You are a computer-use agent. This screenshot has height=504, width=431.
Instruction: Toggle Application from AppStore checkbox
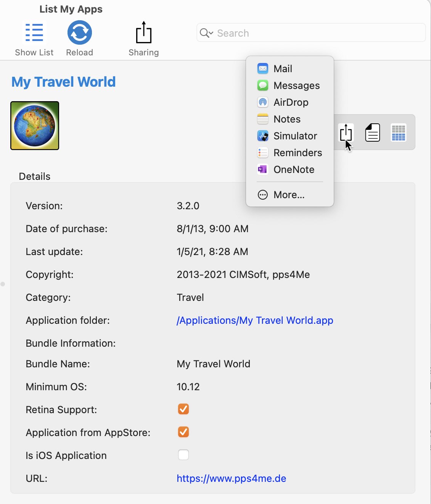pos(183,432)
